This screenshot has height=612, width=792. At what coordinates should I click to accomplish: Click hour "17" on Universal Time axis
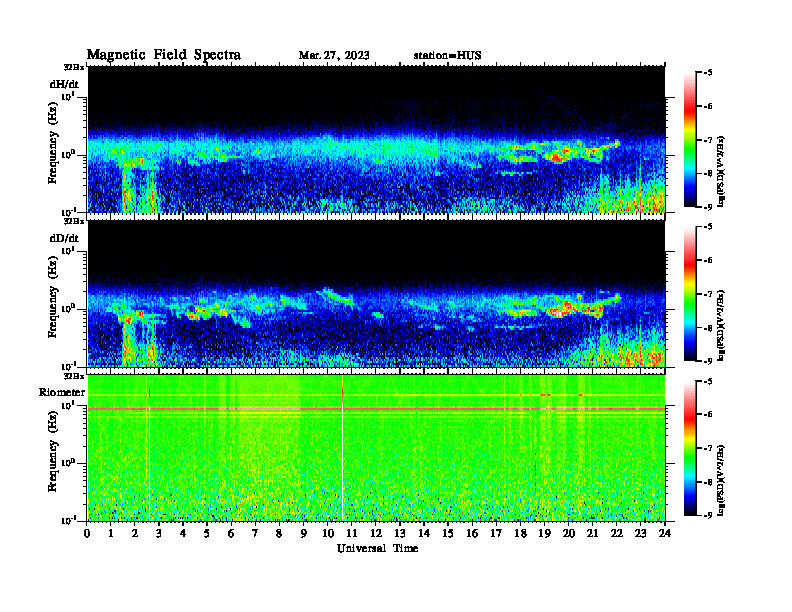point(496,533)
